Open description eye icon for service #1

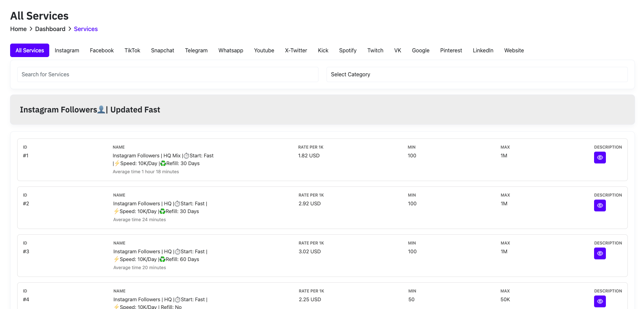[x=599, y=157]
